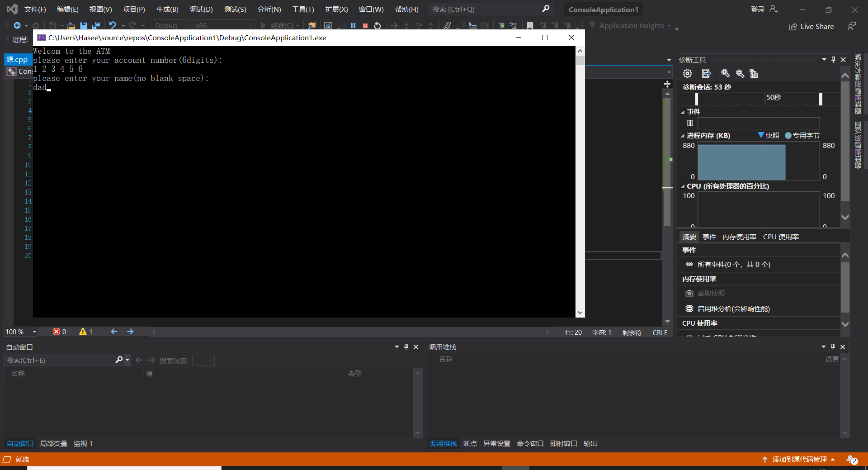This screenshot has height=470, width=868.
Task: Save the current file with disk icon
Action: pyautogui.click(x=84, y=26)
